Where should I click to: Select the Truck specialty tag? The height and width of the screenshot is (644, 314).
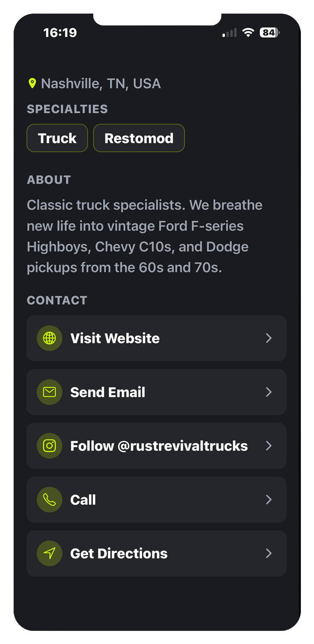[57, 138]
